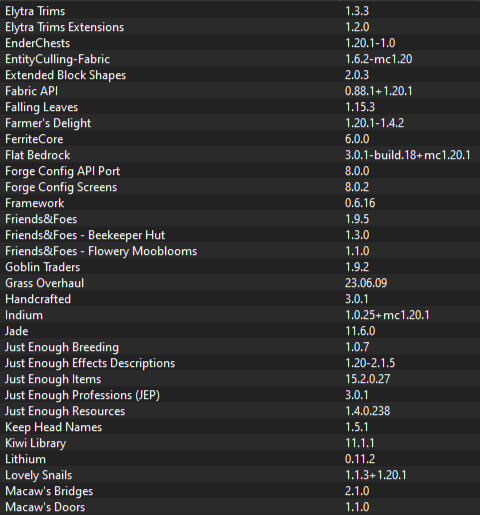
Task: Click version 15.2.0.27 cell
Action: [367, 379]
